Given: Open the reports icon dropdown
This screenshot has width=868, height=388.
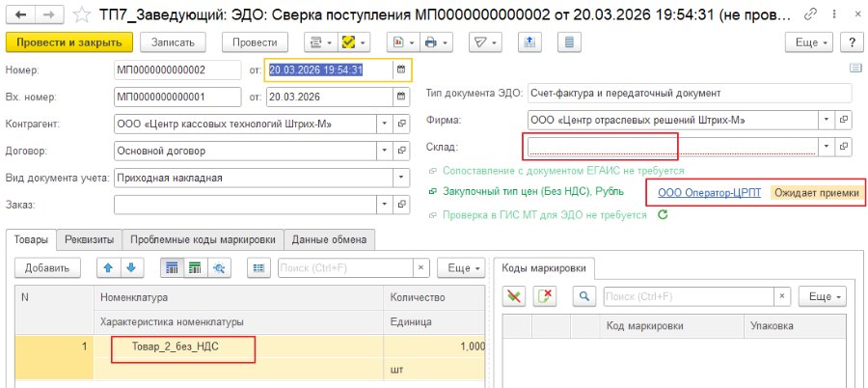Looking at the screenshot, I should [403, 42].
